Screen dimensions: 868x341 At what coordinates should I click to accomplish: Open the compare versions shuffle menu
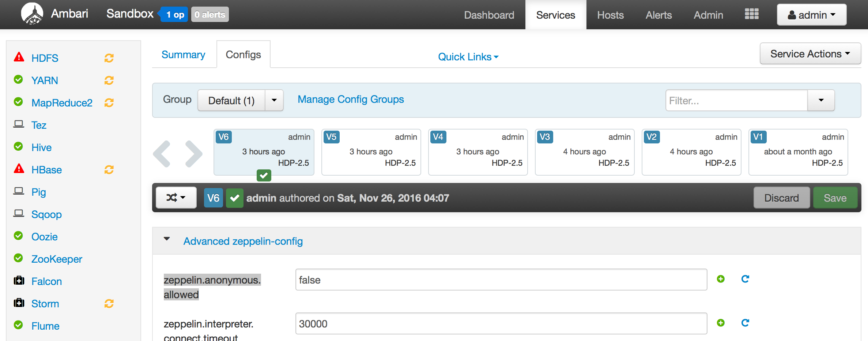click(176, 198)
